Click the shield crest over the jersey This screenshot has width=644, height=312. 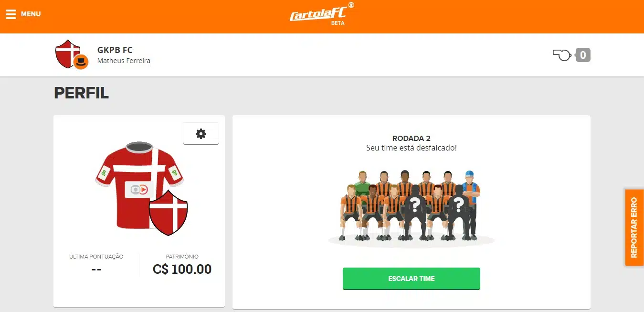(168, 213)
